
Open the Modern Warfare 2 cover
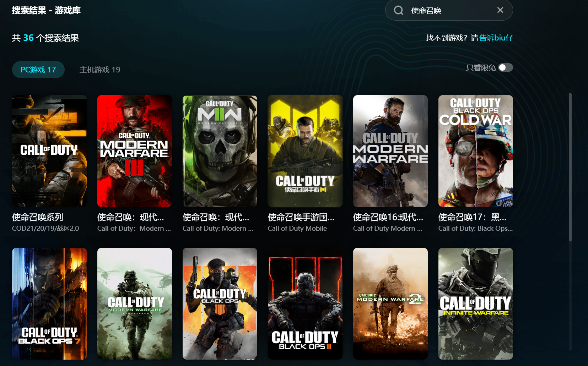point(390,304)
